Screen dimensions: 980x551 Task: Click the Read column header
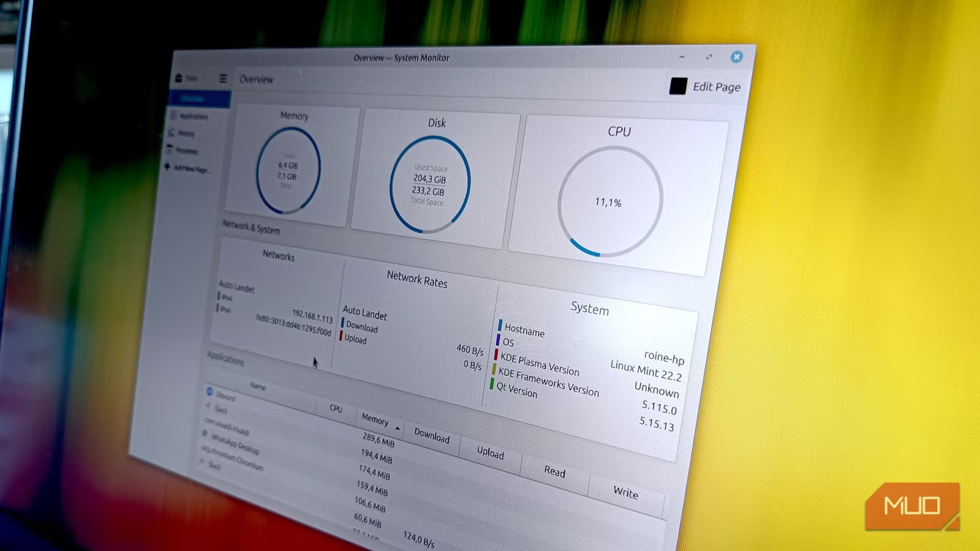coord(554,471)
